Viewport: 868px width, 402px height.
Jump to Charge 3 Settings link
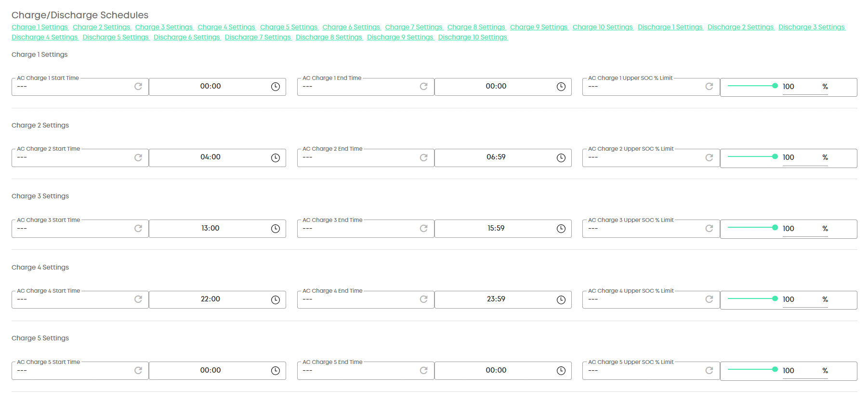coord(164,27)
